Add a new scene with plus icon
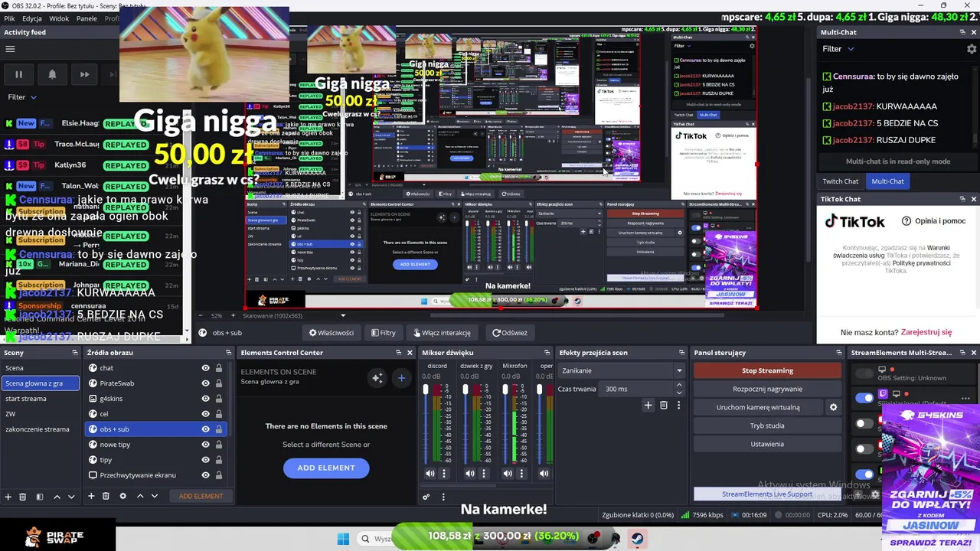 [8, 497]
